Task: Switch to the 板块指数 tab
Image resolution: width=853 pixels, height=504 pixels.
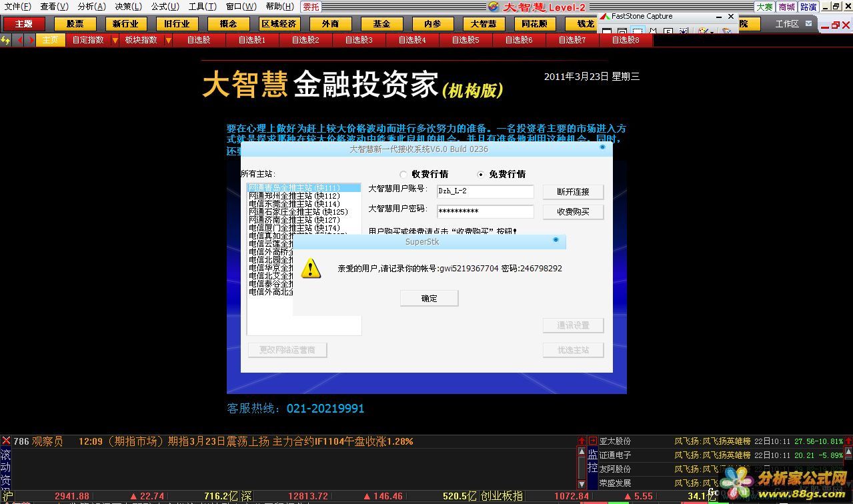Action: click(141, 40)
